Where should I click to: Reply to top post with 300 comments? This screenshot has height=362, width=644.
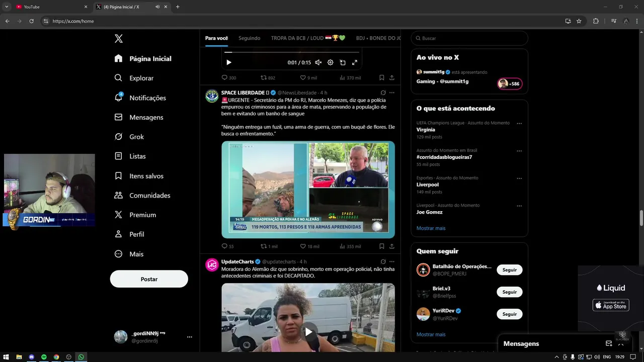[229, 78]
